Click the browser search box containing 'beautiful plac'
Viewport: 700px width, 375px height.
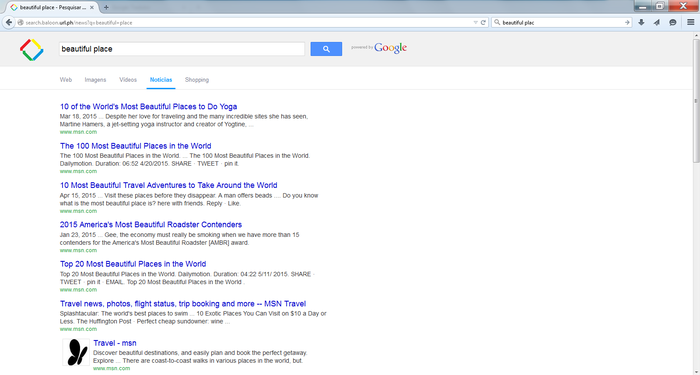(x=562, y=22)
